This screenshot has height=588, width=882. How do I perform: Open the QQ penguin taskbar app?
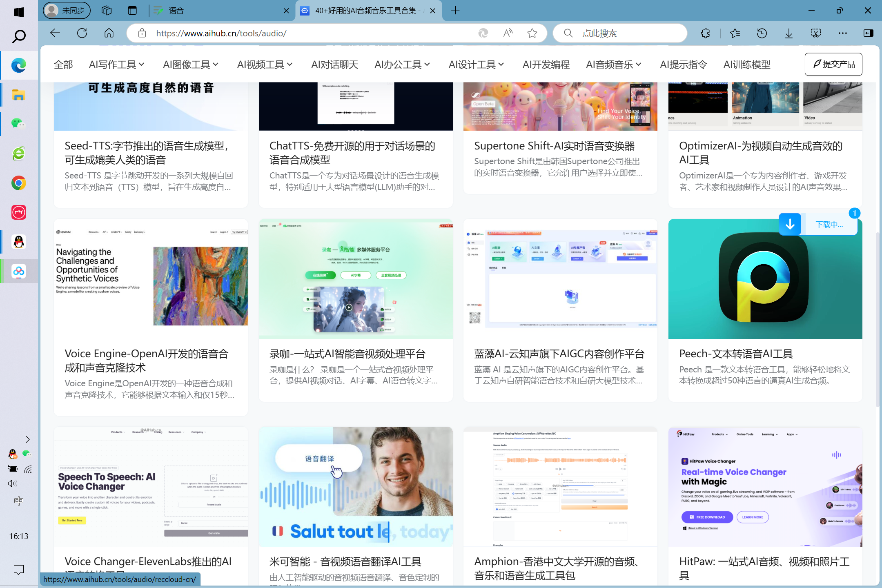18,242
